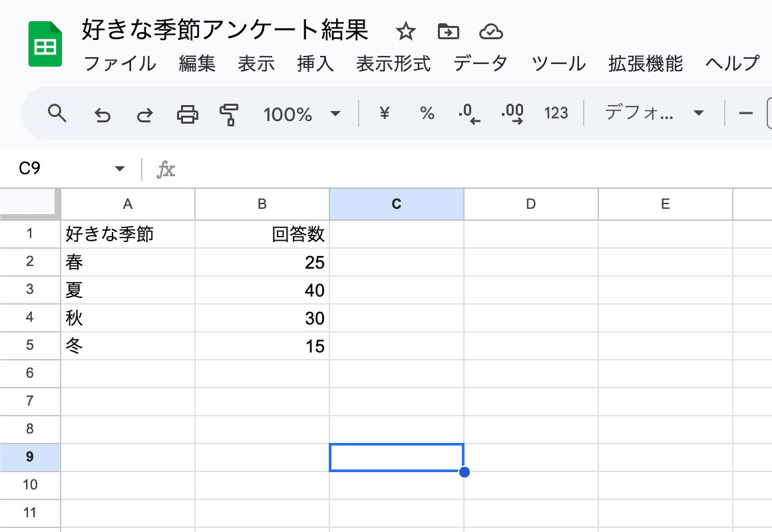Open the 123 number formats menu
Screen dimensions: 772x532
click(x=556, y=114)
